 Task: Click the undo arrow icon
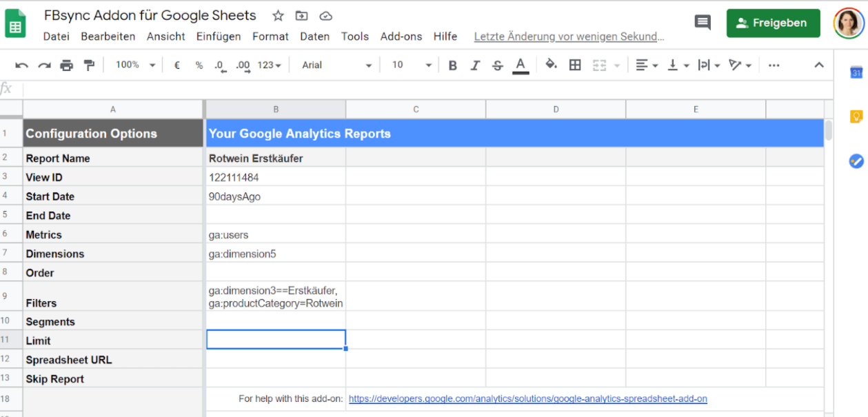(x=21, y=65)
